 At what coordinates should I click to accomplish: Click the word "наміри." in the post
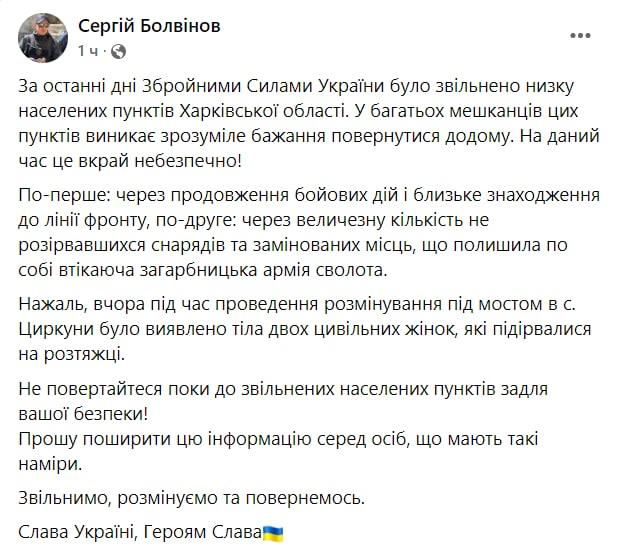[x=48, y=463]
